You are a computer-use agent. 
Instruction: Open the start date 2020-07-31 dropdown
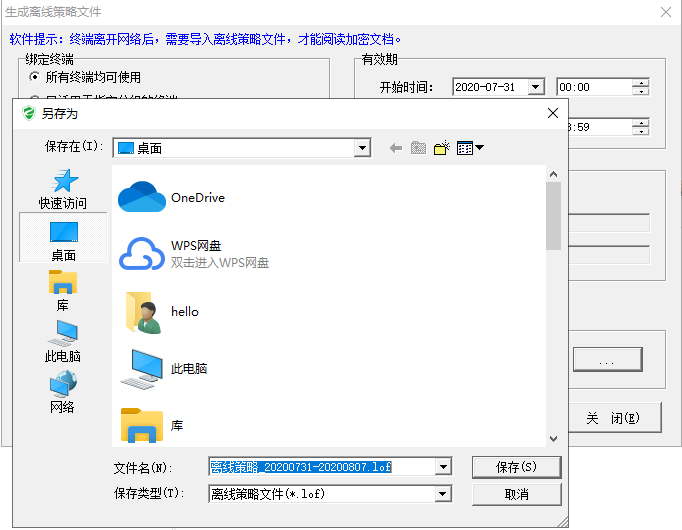[x=536, y=87]
